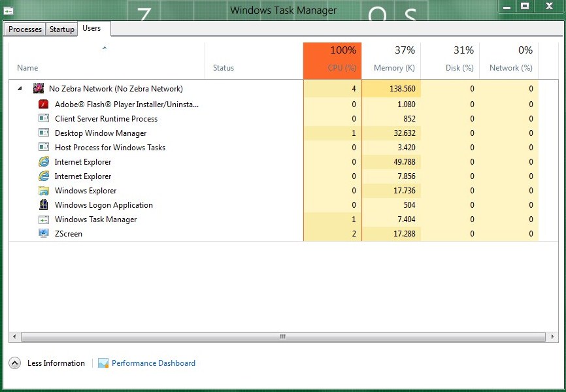Sort by the Status column header
The height and width of the screenshot is (392, 566).
pyautogui.click(x=254, y=61)
